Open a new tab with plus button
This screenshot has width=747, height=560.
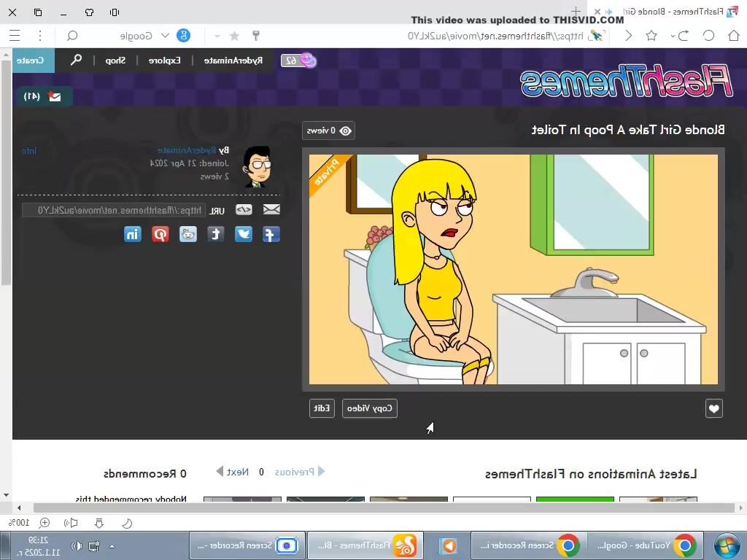pyautogui.click(x=576, y=12)
